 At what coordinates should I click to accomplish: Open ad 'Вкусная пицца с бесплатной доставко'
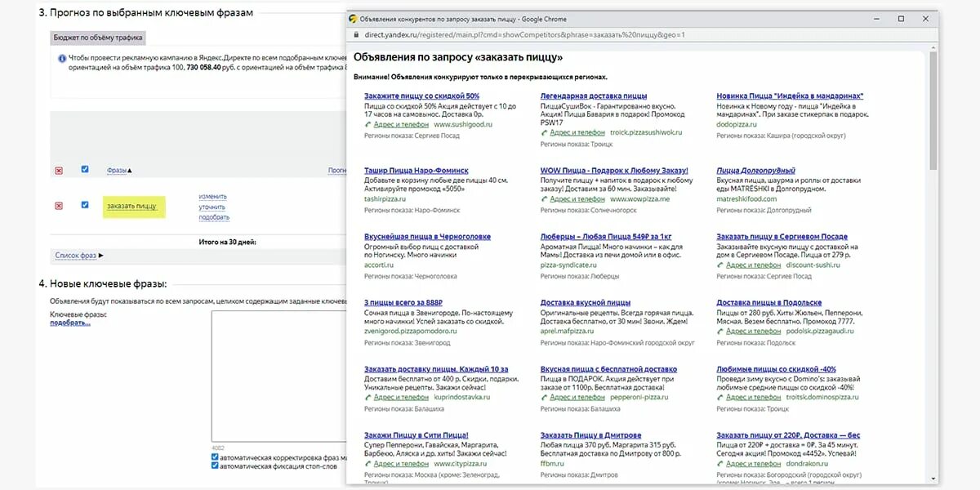[609, 369]
